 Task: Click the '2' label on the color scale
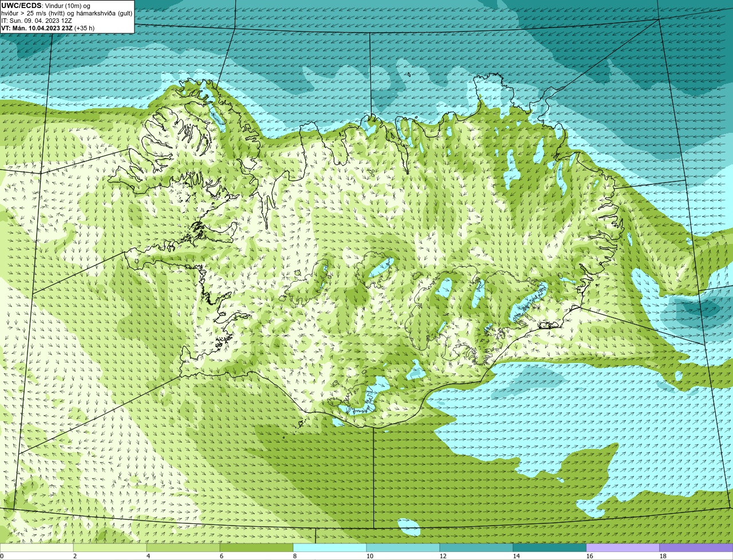click(75, 556)
